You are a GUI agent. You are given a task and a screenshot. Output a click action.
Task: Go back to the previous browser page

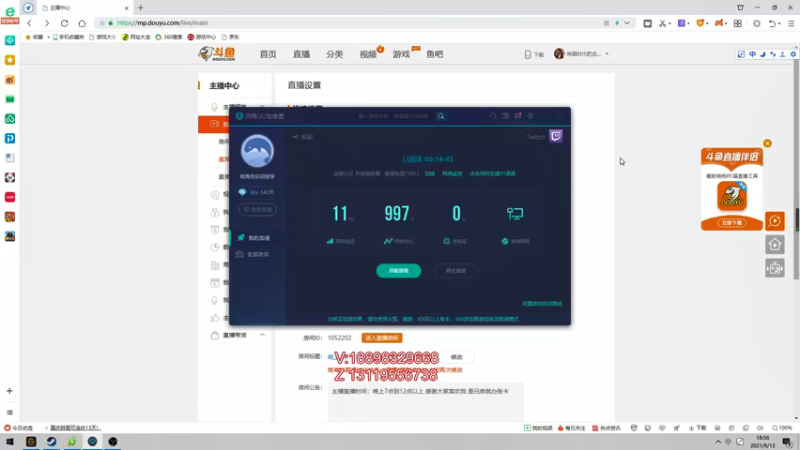30,23
